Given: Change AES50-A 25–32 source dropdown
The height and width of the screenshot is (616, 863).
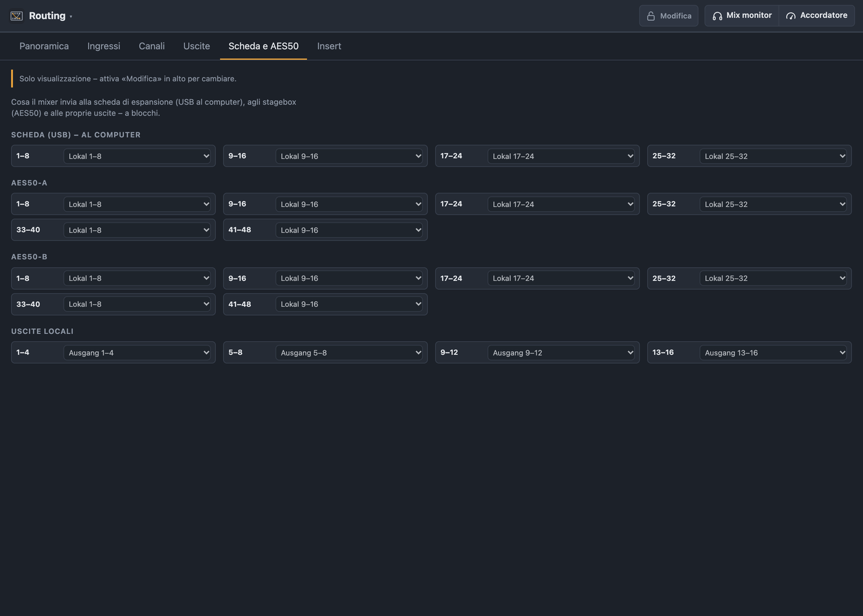Looking at the screenshot, I should click(x=774, y=205).
